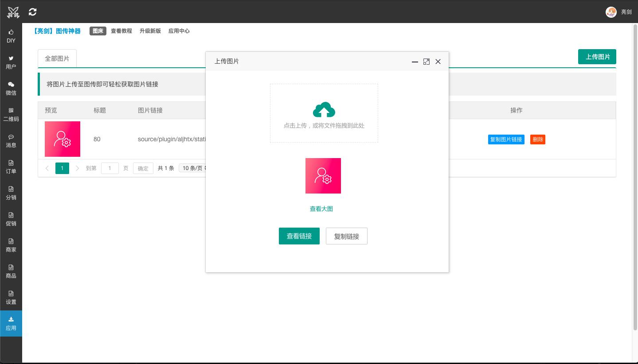
Task: Go to next page arrow in pagination
Action: [x=78, y=168]
